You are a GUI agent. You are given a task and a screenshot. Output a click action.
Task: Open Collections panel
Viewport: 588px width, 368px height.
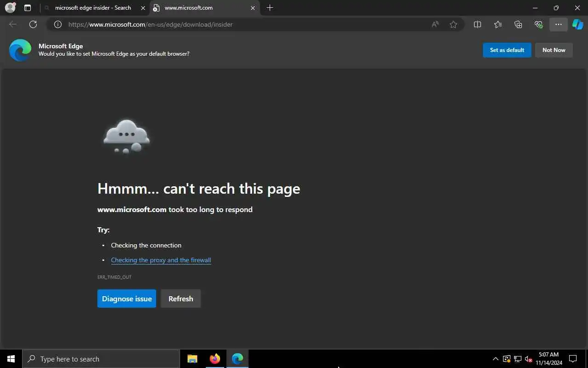pos(518,24)
